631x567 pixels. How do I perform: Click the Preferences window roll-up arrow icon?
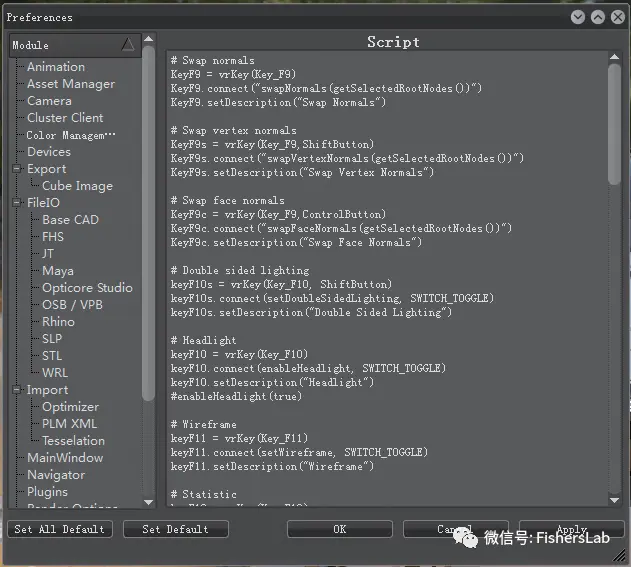tap(598, 17)
